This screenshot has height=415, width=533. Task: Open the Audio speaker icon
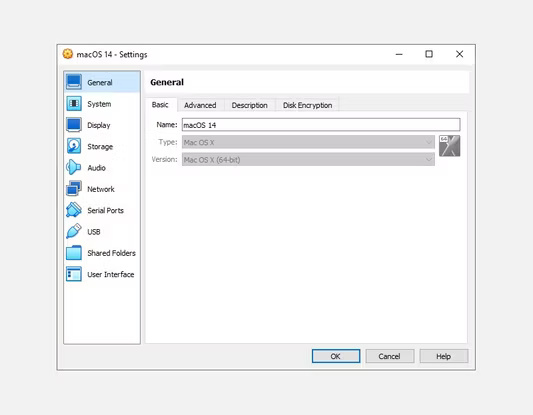[x=73, y=167]
